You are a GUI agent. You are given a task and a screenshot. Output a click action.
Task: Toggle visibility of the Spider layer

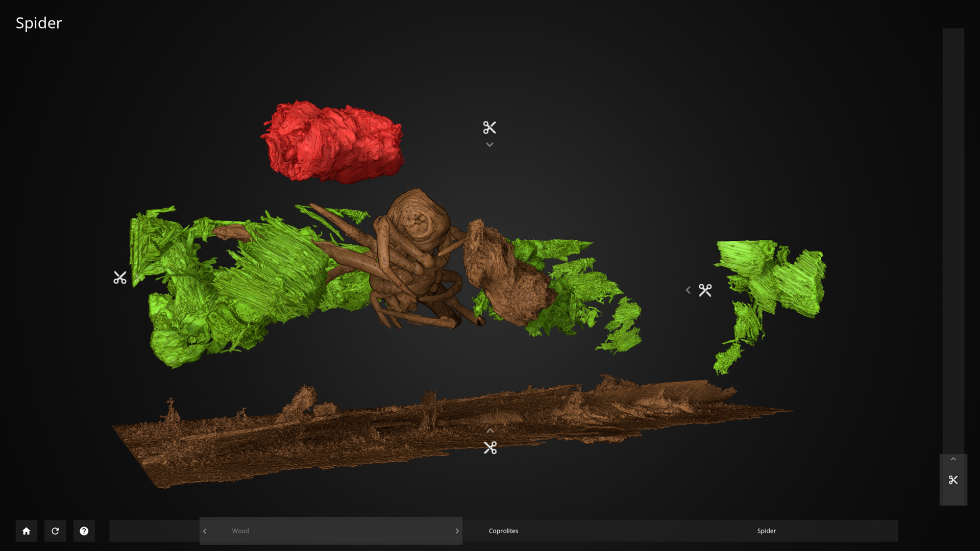tap(767, 531)
